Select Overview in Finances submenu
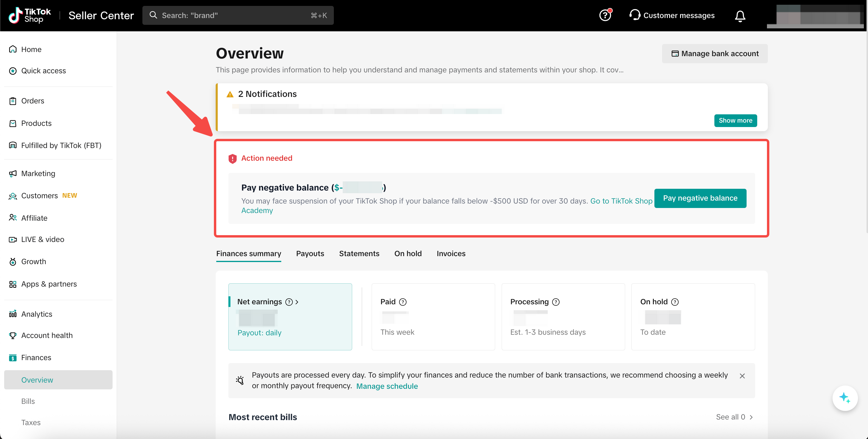The width and height of the screenshot is (868, 439). (x=58, y=380)
